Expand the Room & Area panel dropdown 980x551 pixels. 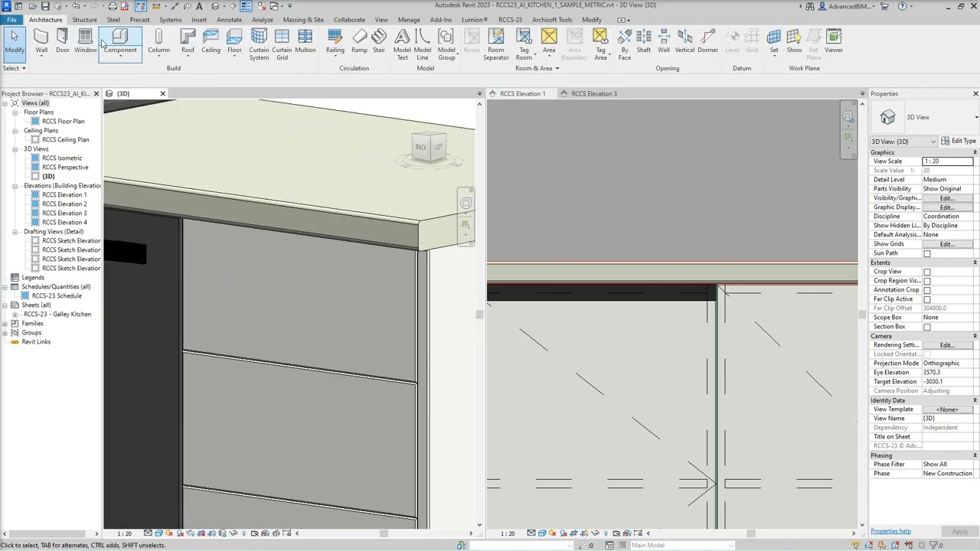[537, 68]
